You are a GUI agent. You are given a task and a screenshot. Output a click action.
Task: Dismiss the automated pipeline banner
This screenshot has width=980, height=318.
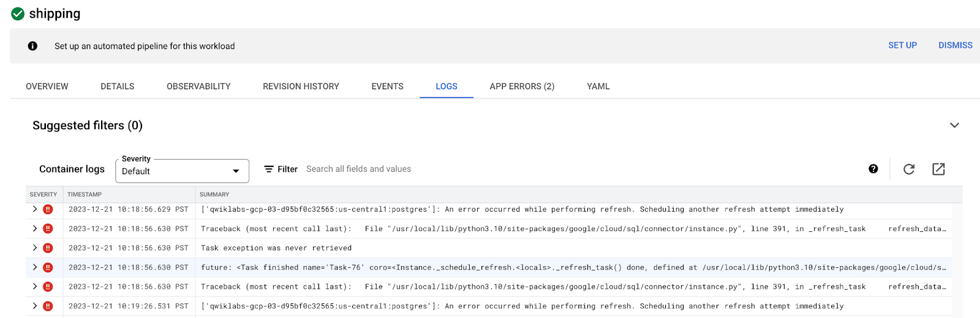pyautogui.click(x=955, y=45)
